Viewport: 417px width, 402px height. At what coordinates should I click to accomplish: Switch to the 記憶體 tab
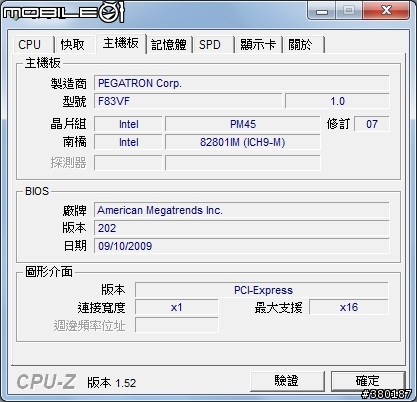[169, 45]
